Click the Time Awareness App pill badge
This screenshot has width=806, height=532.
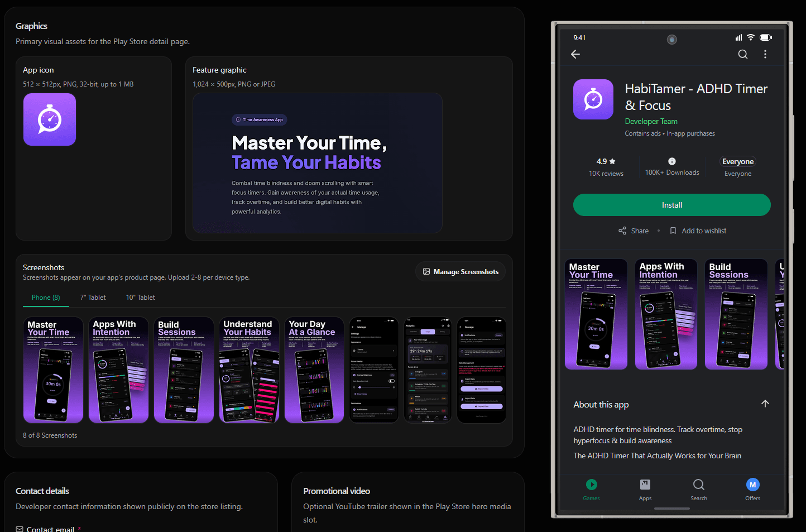pyautogui.click(x=260, y=119)
